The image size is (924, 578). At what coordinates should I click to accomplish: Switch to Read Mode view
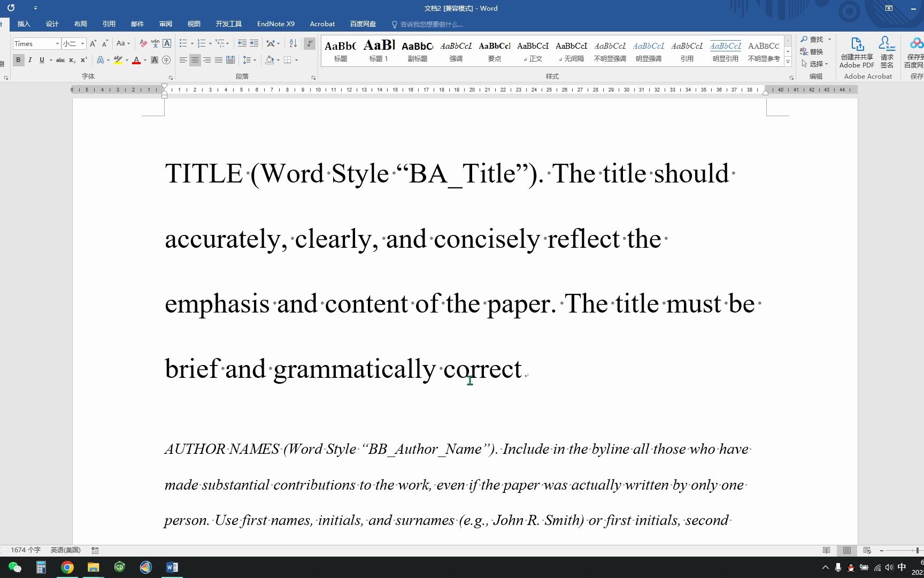(x=827, y=550)
